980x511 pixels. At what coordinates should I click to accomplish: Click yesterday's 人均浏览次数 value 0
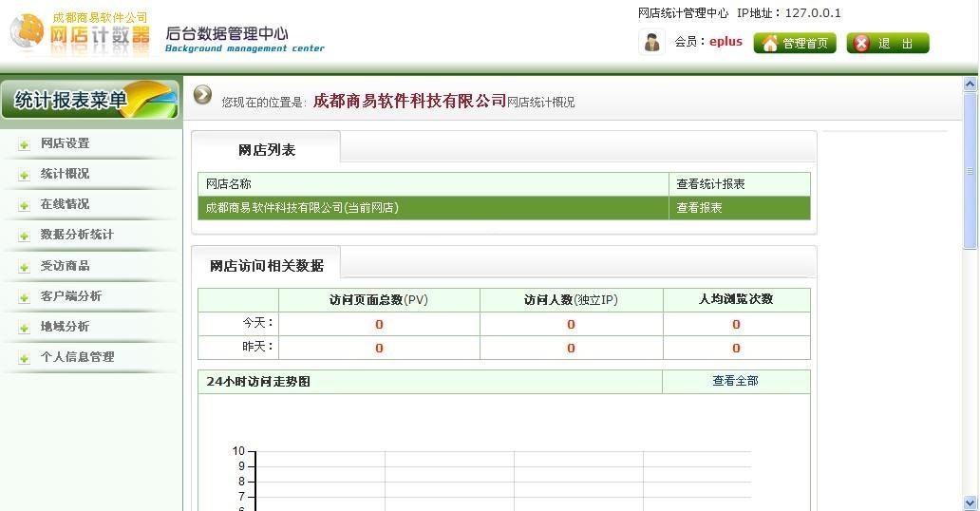point(736,348)
